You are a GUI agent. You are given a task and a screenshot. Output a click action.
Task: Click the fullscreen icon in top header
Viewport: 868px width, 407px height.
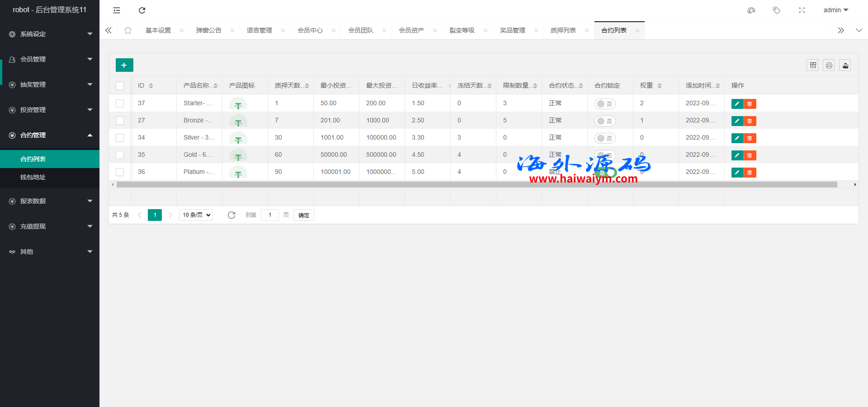802,10
